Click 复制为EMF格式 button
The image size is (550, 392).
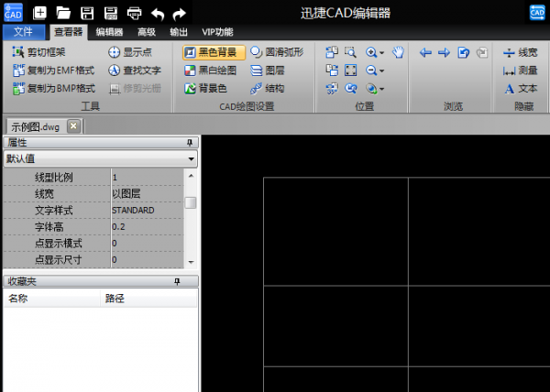click(53, 71)
